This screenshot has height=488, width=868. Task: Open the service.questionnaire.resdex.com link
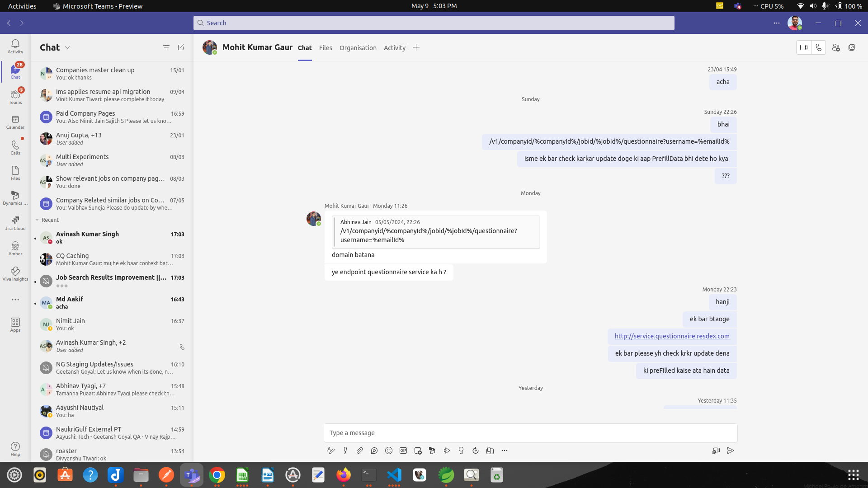[x=672, y=336]
